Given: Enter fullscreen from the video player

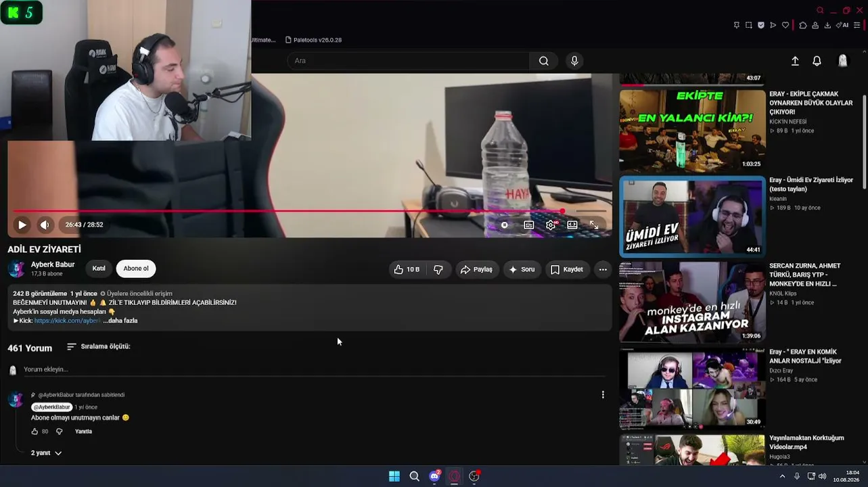Looking at the screenshot, I should (x=594, y=225).
